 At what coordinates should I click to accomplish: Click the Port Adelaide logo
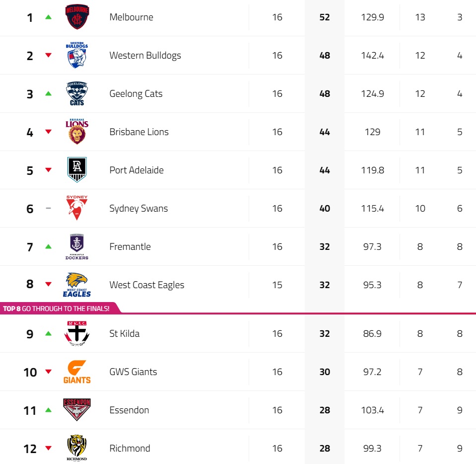[77, 170]
